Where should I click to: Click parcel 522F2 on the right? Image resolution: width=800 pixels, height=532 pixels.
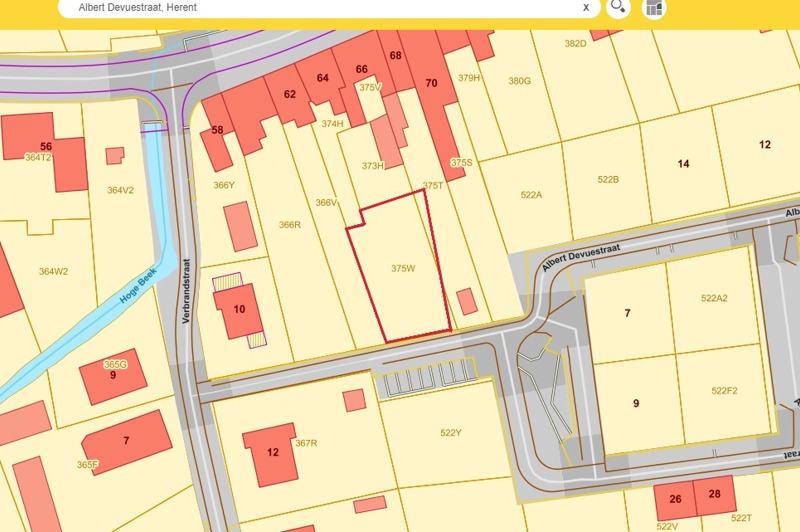point(724,391)
